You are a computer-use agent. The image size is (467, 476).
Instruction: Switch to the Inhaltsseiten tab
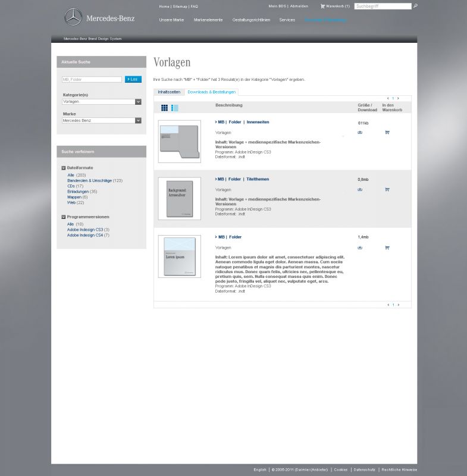[x=169, y=92]
